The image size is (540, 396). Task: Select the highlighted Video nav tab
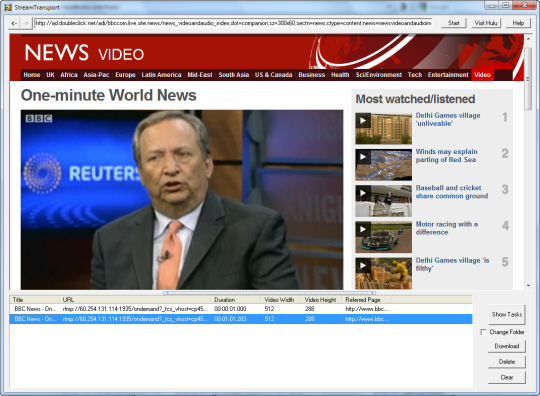[482, 75]
